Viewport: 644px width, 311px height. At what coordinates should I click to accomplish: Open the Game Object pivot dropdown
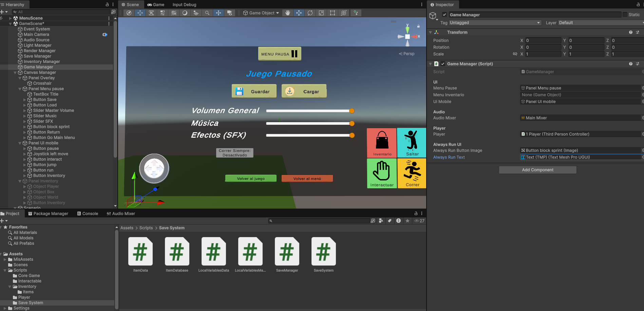point(261,13)
